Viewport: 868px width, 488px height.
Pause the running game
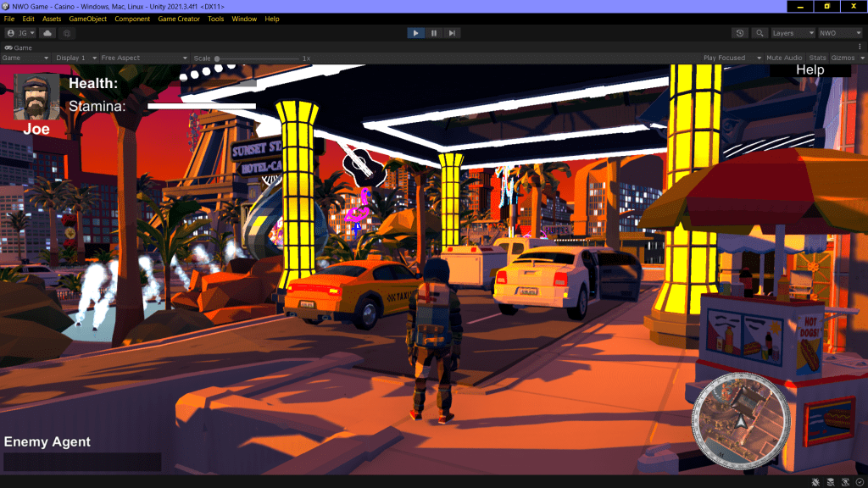pyautogui.click(x=434, y=33)
